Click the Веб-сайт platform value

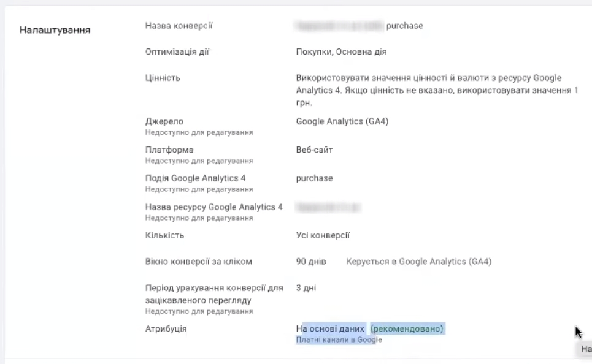pyautogui.click(x=314, y=150)
